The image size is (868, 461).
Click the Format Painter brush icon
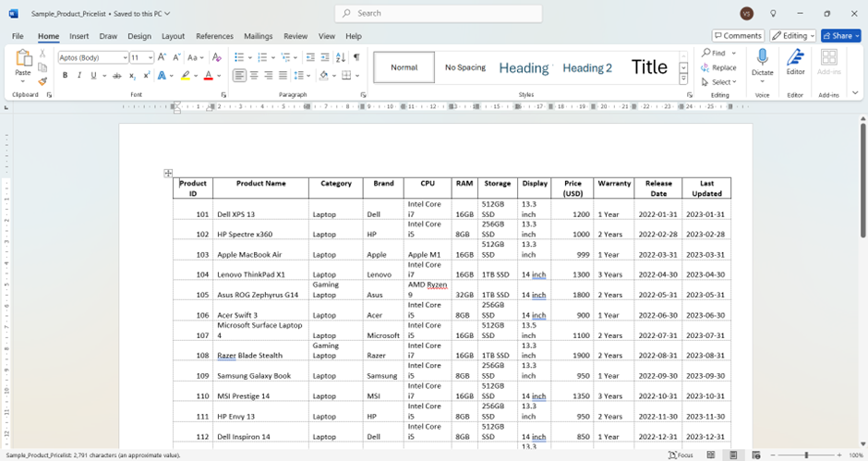click(42, 81)
